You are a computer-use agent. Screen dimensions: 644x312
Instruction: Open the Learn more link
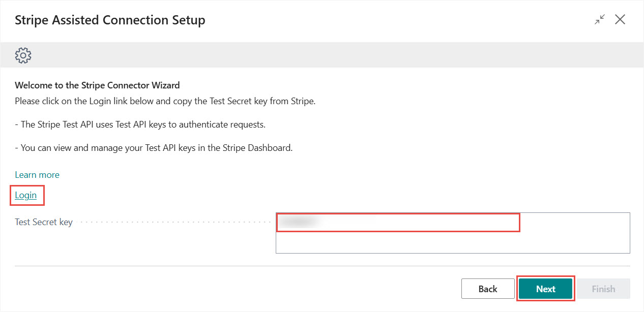[37, 175]
